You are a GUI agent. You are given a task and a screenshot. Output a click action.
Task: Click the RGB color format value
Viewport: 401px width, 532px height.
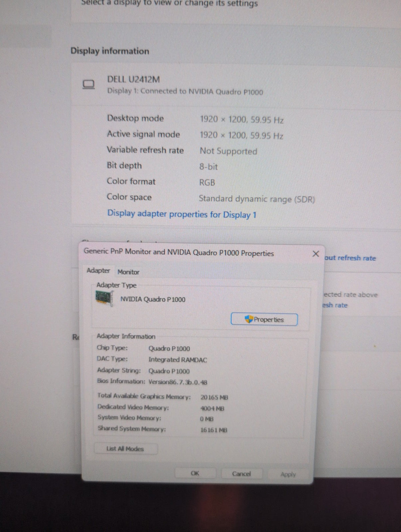tap(207, 182)
